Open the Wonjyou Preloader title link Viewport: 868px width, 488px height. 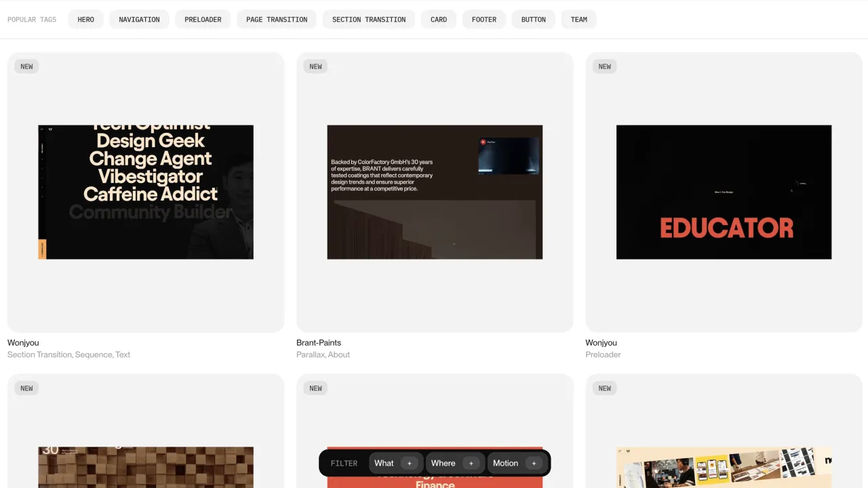point(601,343)
